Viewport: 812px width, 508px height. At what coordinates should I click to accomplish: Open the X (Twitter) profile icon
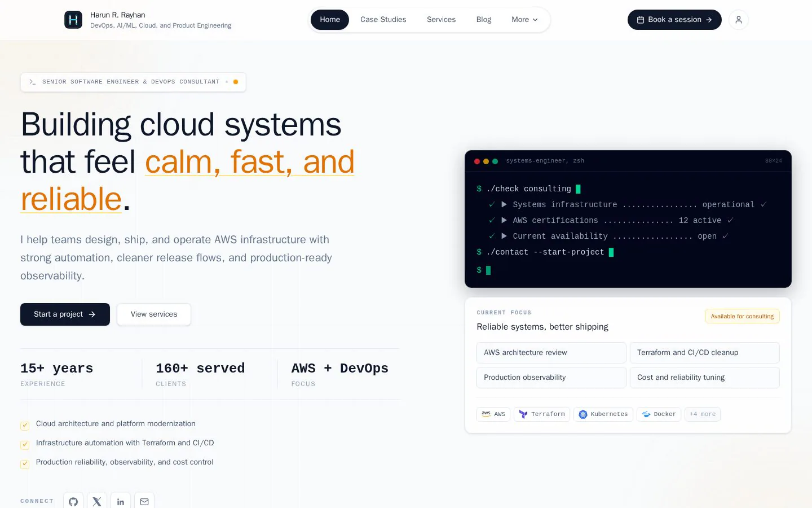click(97, 501)
